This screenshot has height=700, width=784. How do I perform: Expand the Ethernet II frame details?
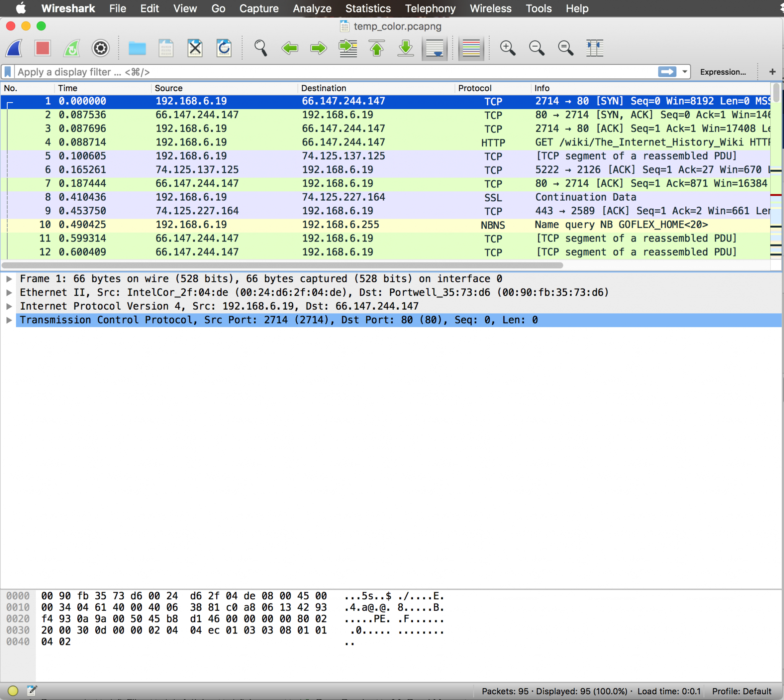(9, 292)
